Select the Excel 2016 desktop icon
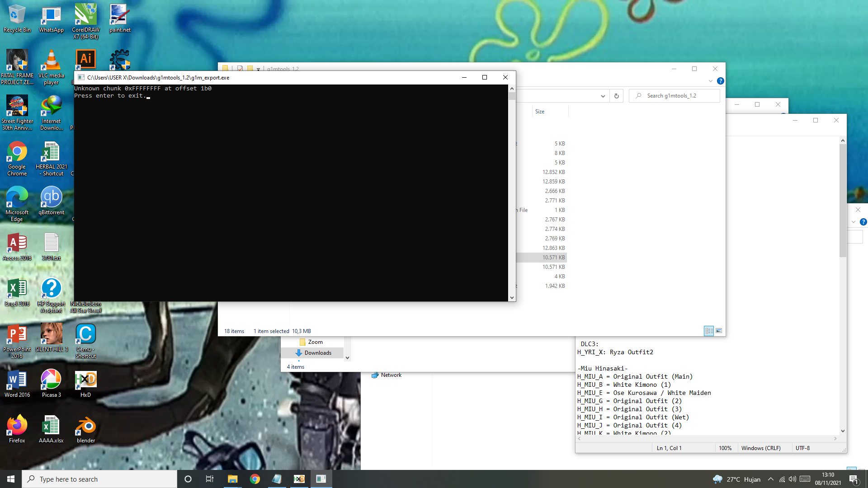 pos(17,292)
